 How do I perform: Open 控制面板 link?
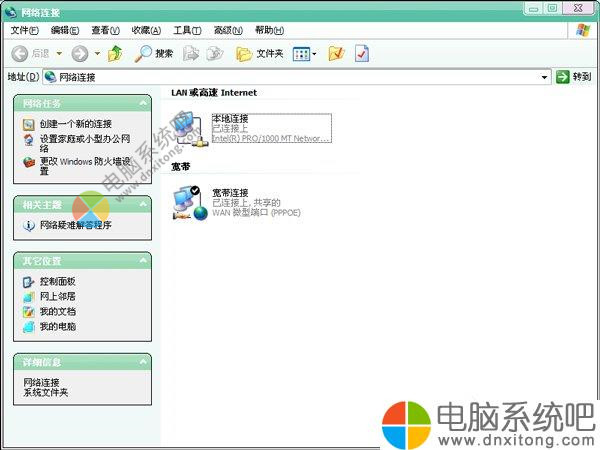58,282
